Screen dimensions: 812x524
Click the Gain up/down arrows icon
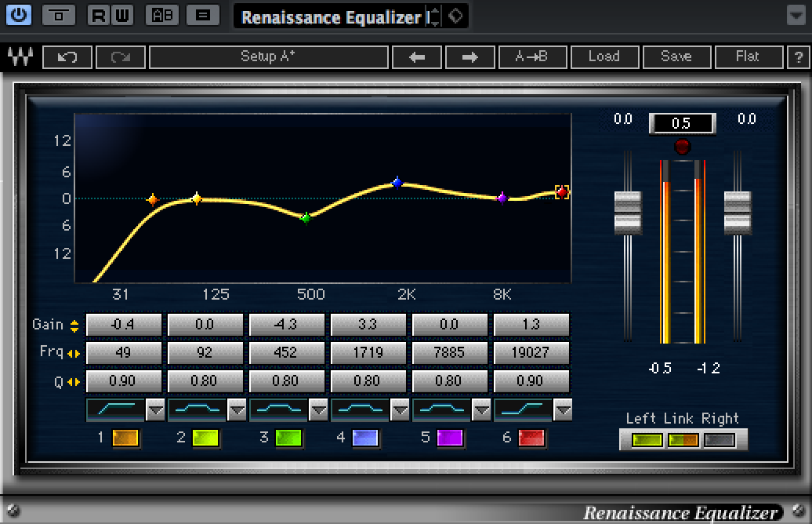74,326
